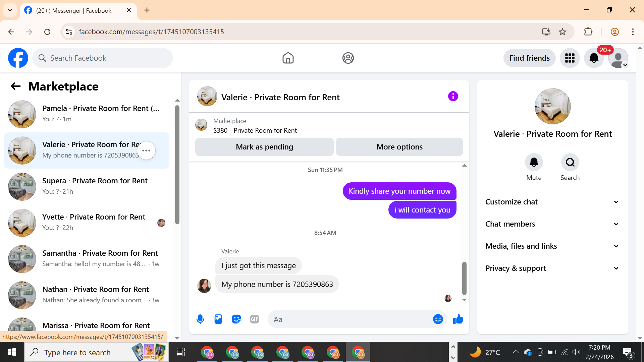Screen dimensions: 644x362
Task: Expand Privacy & support section
Action: coord(552,268)
